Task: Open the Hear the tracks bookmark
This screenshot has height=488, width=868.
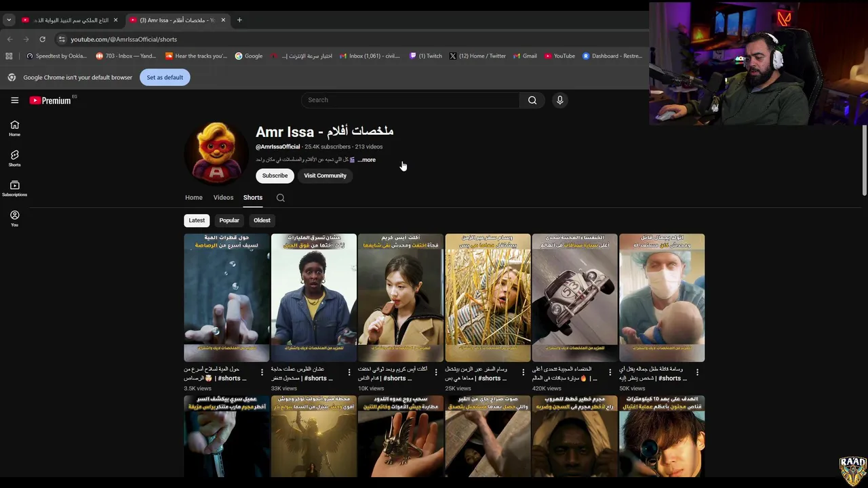Action: pos(196,56)
